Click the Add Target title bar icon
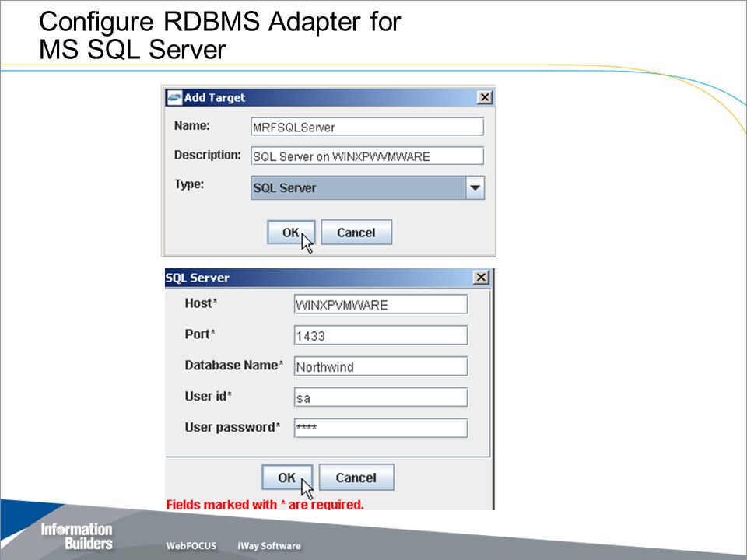This screenshot has width=747, height=560. pos(174,97)
